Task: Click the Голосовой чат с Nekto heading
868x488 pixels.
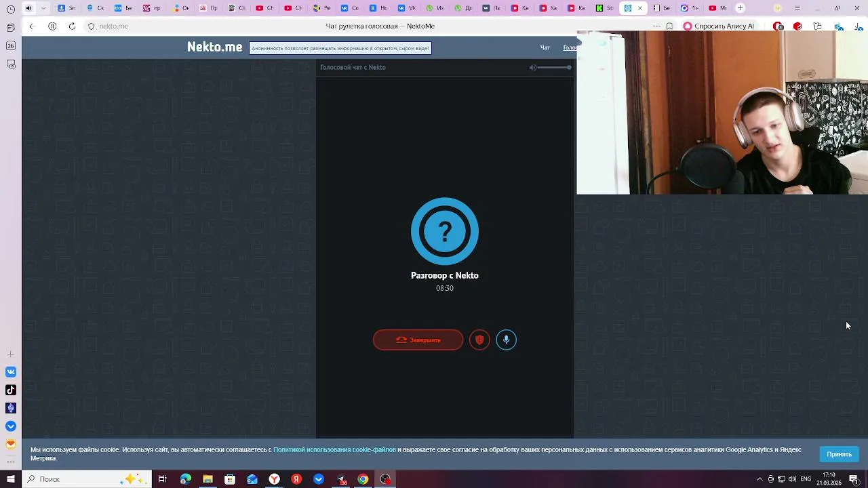Action: click(353, 67)
